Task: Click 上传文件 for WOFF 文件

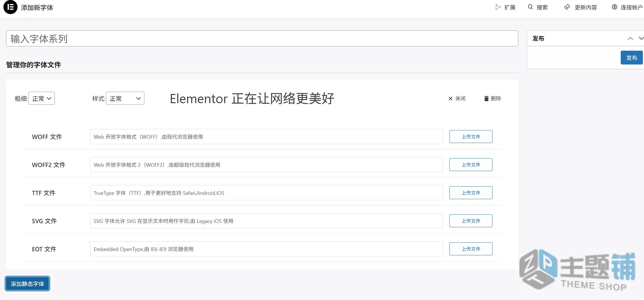Action: pyautogui.click(x=471, y=137)
